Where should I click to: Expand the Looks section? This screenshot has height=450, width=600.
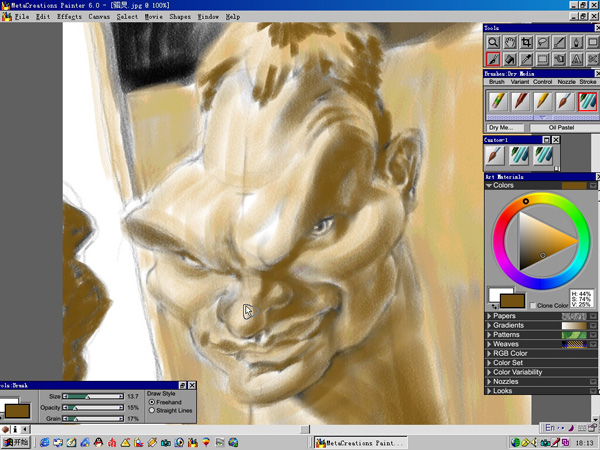coord(489,391)
